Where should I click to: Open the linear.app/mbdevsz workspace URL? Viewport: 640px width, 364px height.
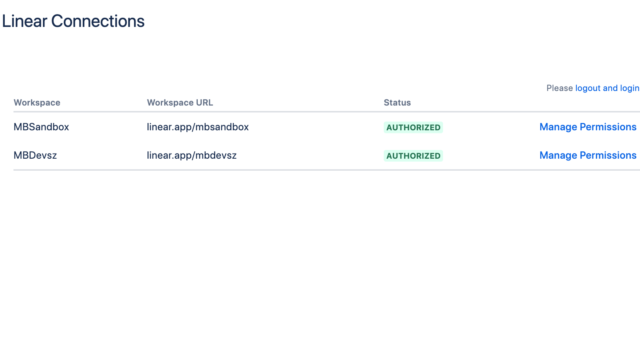pyautogui.click(x=192, y=155)
